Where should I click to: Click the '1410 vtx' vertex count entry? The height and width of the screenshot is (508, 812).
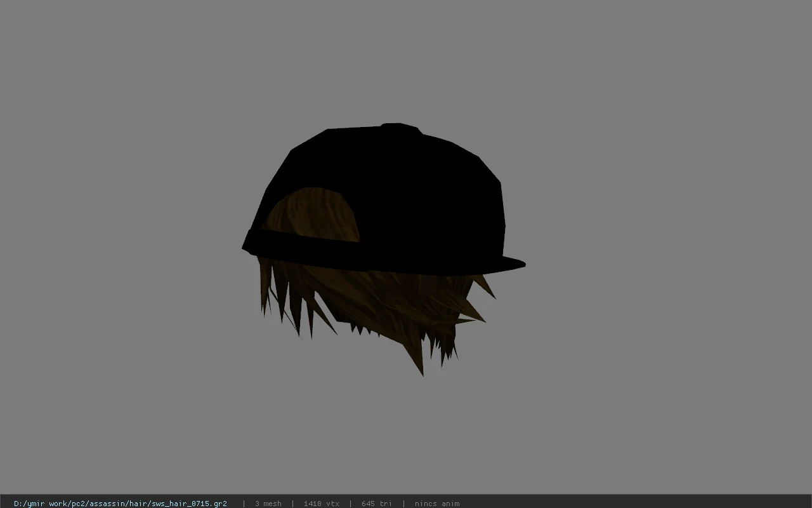point(321,504)
